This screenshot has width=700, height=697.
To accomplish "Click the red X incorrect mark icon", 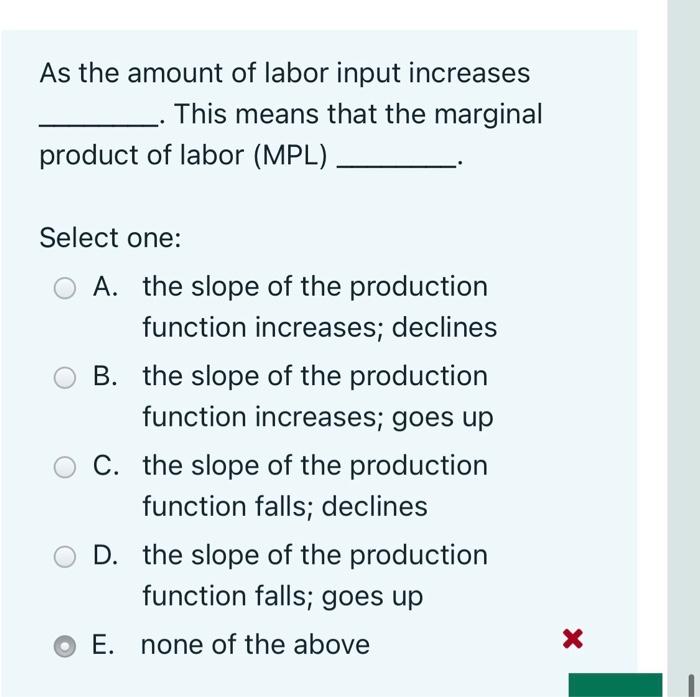I will point(573,639).
